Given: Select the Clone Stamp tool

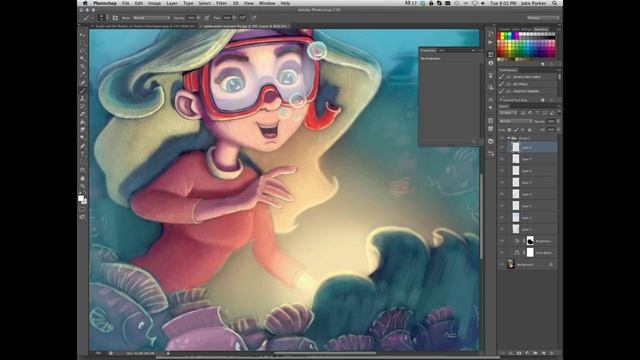Looking at the screenshot, I should pyautogui.click(x=83, y=98).
